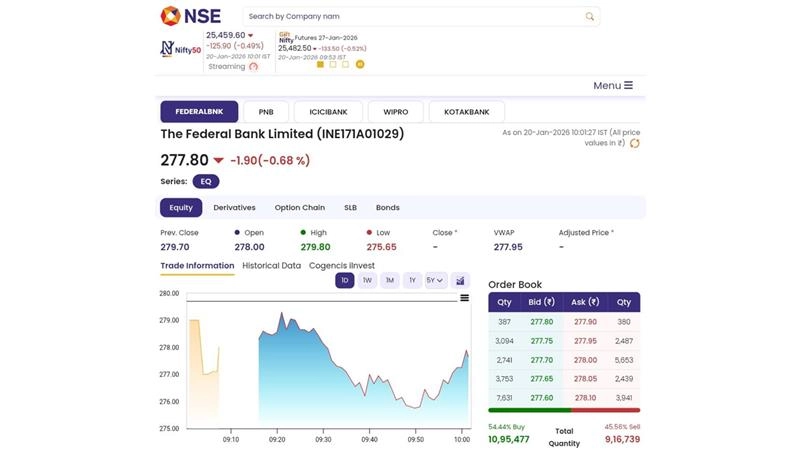Select the ICICIBANK stock button
The height and width of the screenshot is (450, 800).
328,112
